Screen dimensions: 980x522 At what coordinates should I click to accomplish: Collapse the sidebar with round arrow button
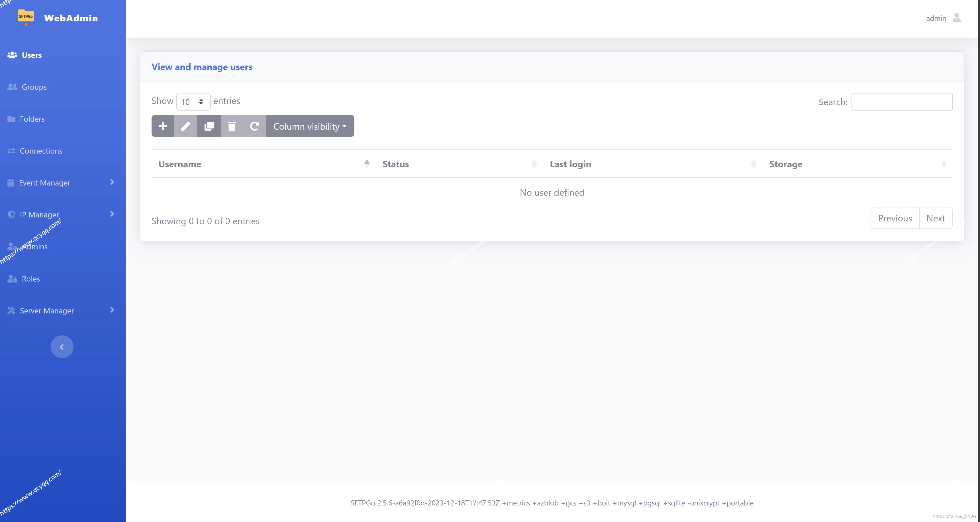pos(62,346)
